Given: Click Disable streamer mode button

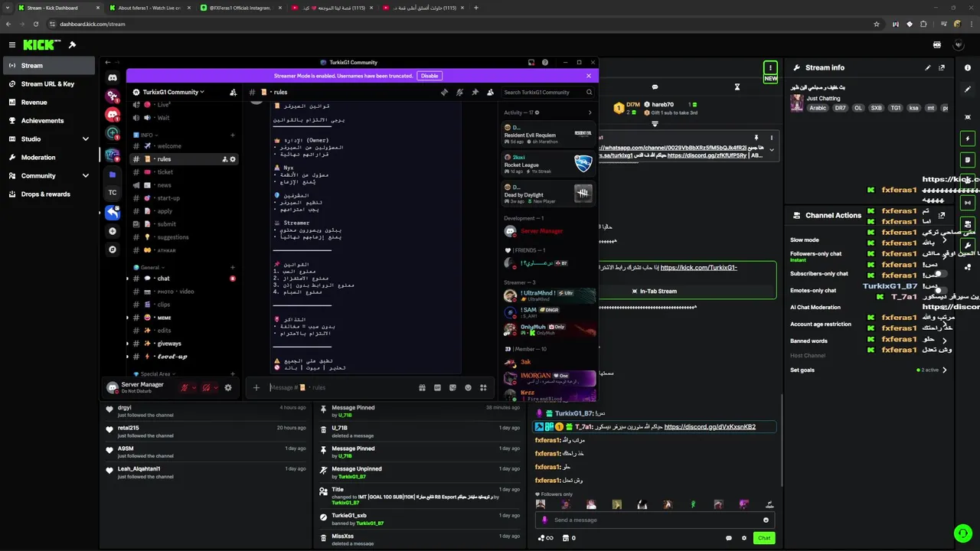Looking at the screenshot, I should pyautogui.click(x=430, y=76).
